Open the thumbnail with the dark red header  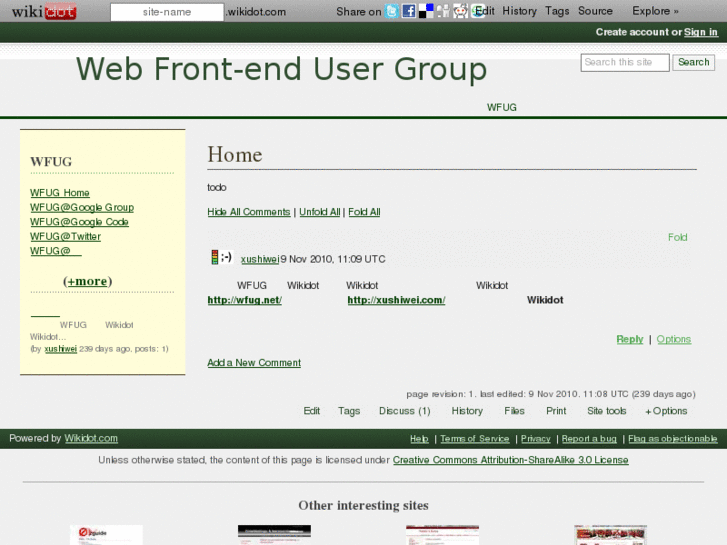tap(442, 535)
